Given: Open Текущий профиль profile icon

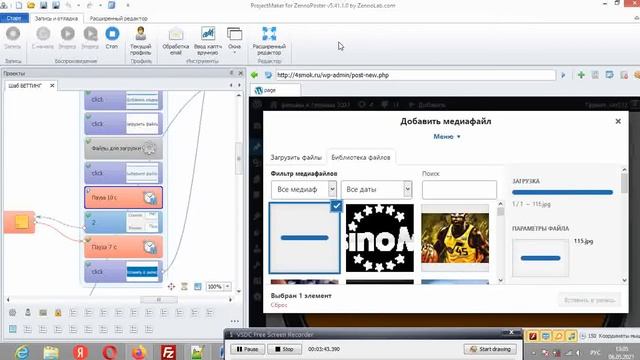Looking at the screenshot, I should tap(140, 34).
